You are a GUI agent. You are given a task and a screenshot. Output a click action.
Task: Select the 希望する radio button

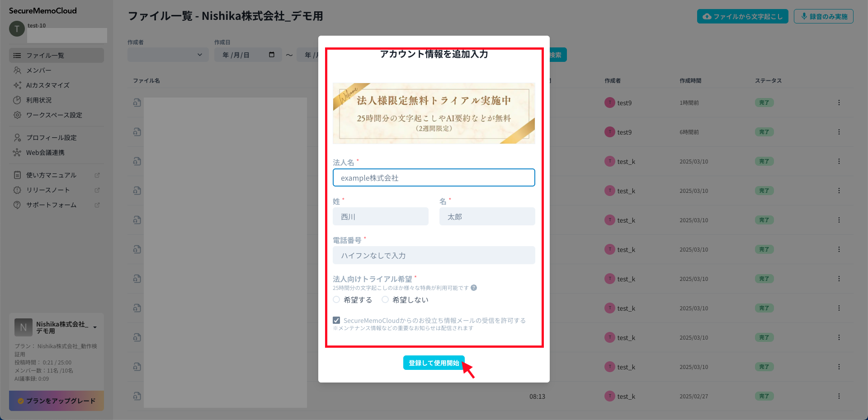(x=336, y=299)
